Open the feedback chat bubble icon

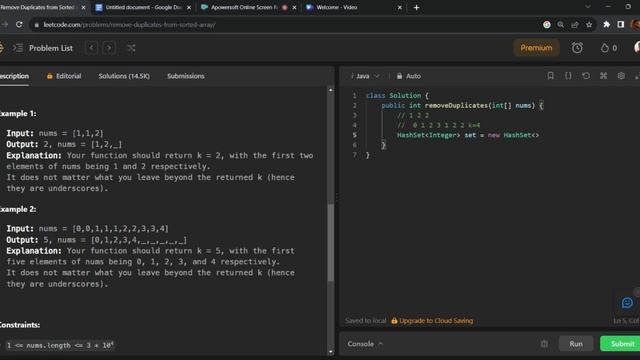pos(627,302)
